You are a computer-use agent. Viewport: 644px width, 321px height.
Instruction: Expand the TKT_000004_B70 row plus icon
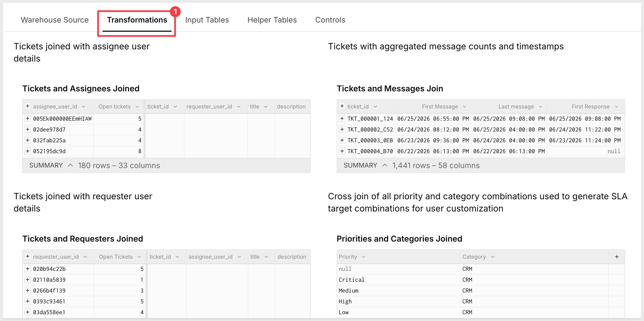coord(342,151)
